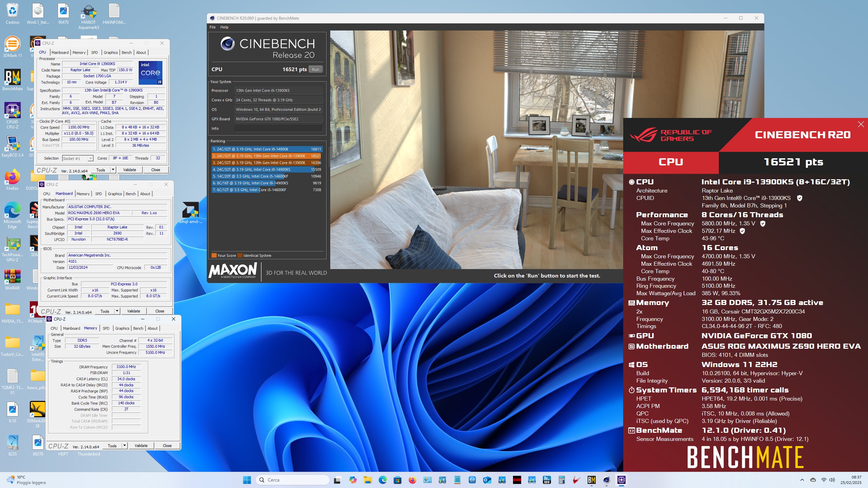Switch to Cinebench via its taskbar icon
868x488 pixels.
point(606,480)
